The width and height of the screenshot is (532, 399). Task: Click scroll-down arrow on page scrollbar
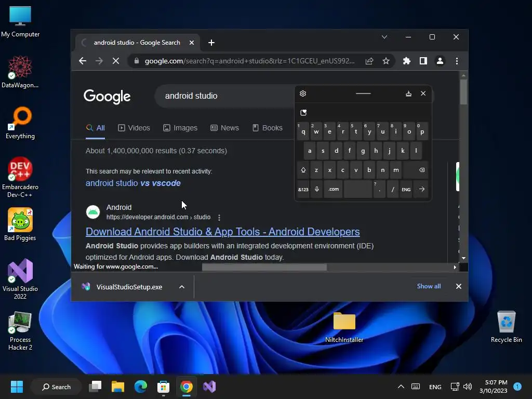pyautogui.click(x=464, y=258)
